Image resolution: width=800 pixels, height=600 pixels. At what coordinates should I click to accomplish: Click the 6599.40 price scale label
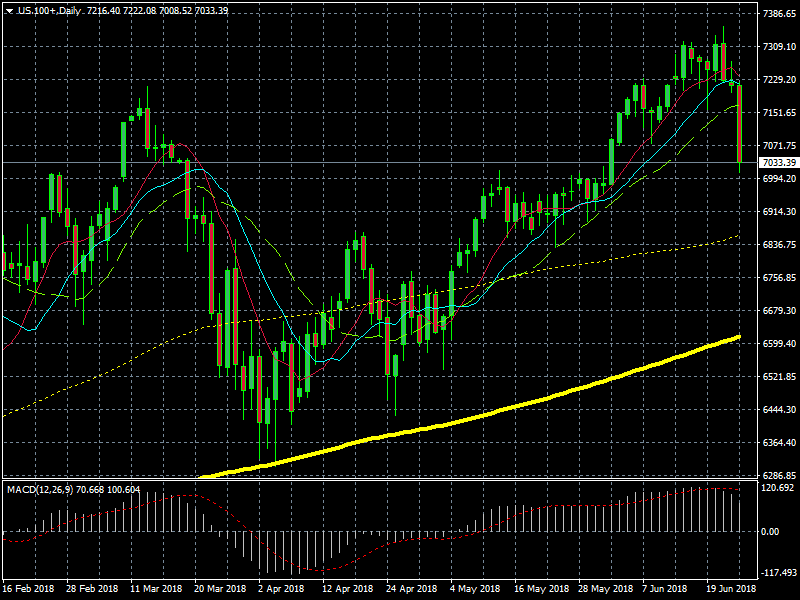pyautogui.click(x=778, y=343)
